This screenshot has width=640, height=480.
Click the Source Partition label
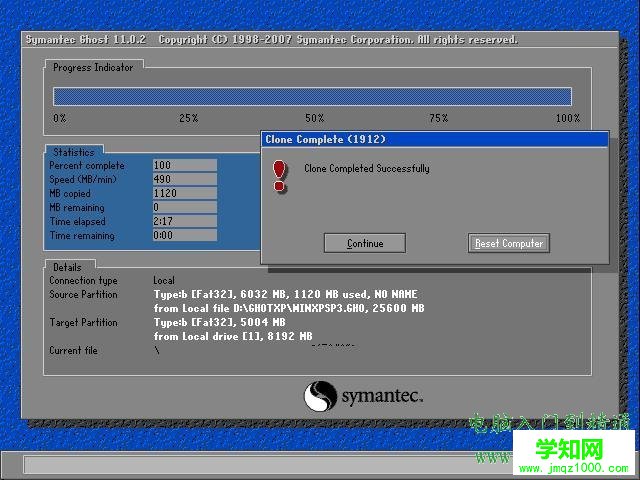(x=83, y=295)
